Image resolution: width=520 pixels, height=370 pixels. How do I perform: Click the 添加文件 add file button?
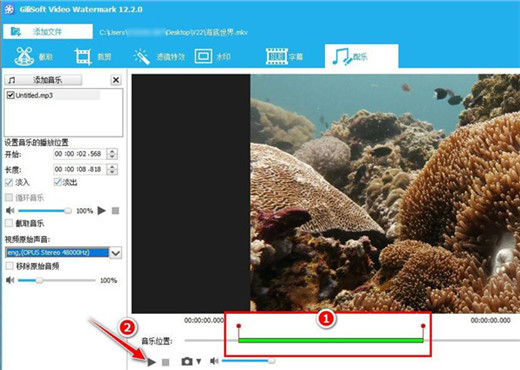pyautogui.click(x=48, y=32)
